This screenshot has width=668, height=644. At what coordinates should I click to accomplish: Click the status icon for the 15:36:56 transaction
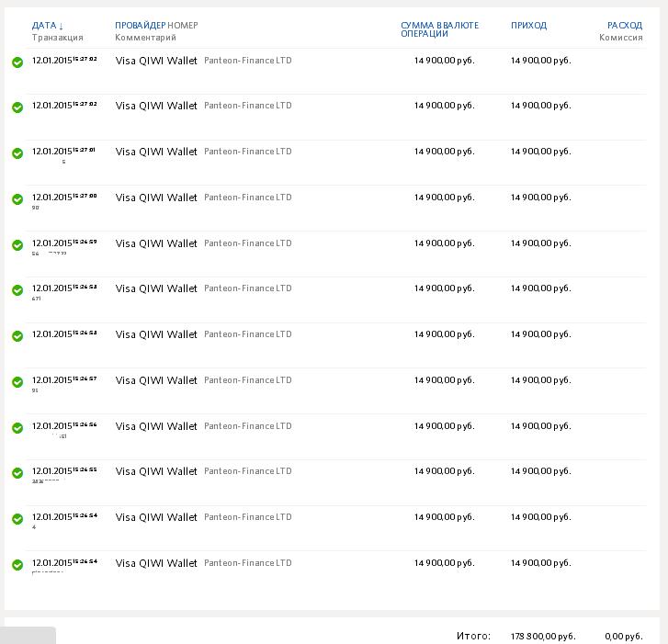click(x=17, y=428)
